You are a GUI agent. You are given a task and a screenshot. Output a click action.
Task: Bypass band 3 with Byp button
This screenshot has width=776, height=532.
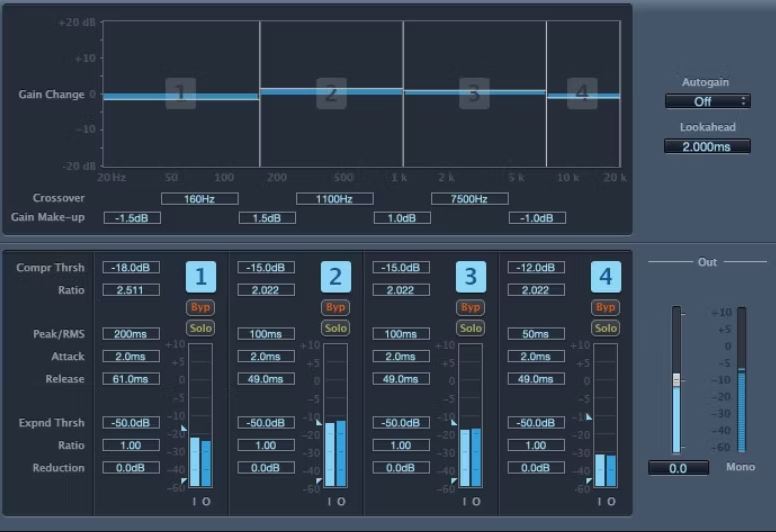(x=471, y=307)
